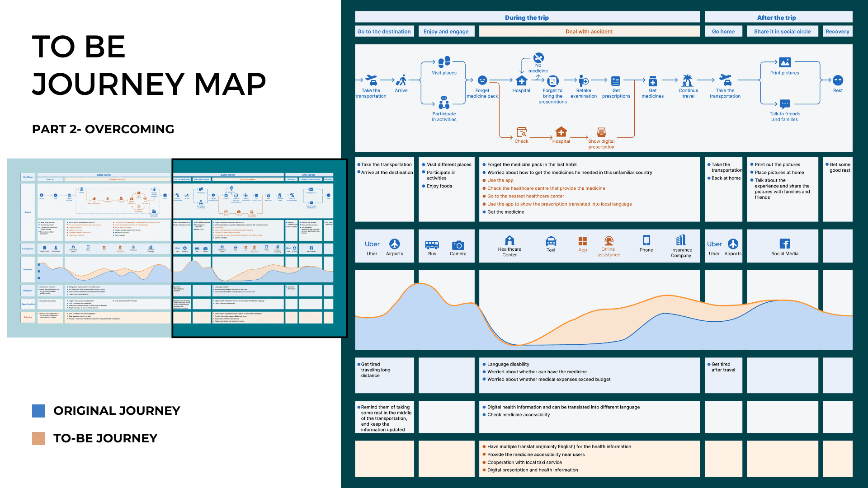Viewport: 868px width, 488px height.
Task: Click the Camera touchpoint icon
Action: 458,245
